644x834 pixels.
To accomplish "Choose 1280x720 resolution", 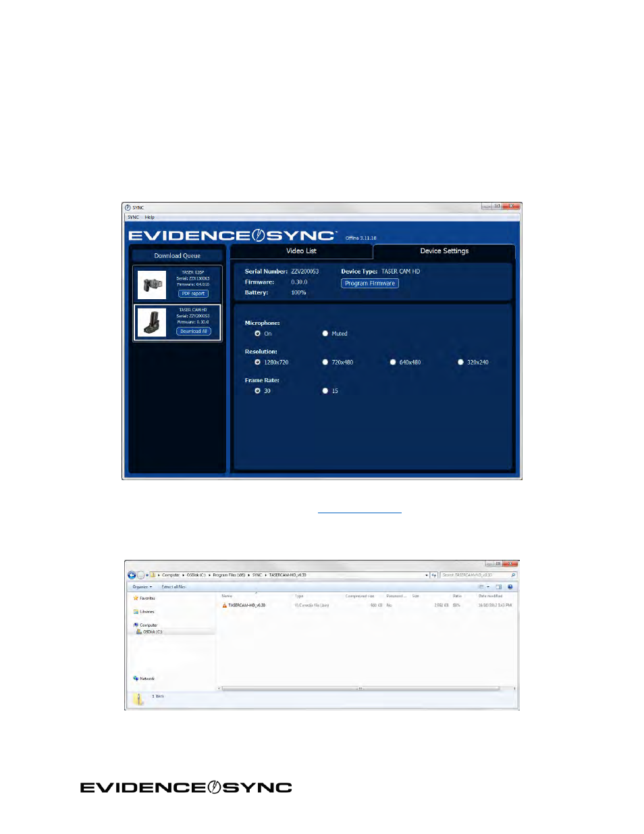I will click(257, 363).
